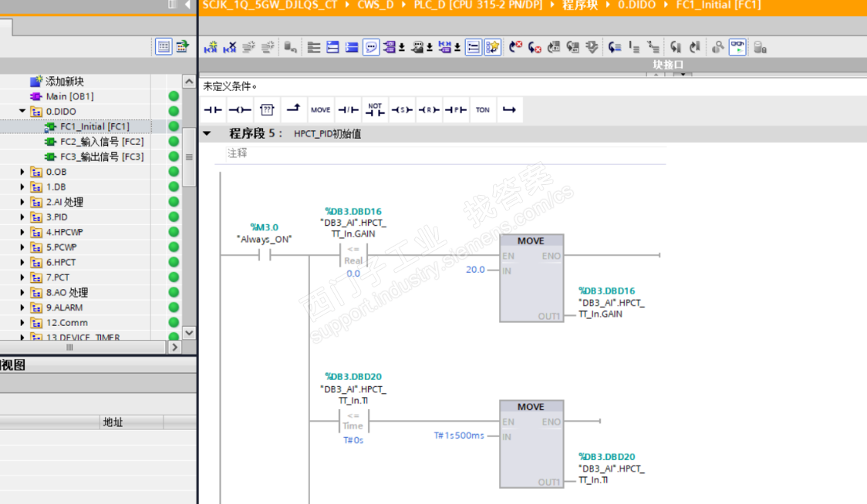Insert positive edge contact from favorites
Viewport: 867px width, 504px height.
point(456,110)
